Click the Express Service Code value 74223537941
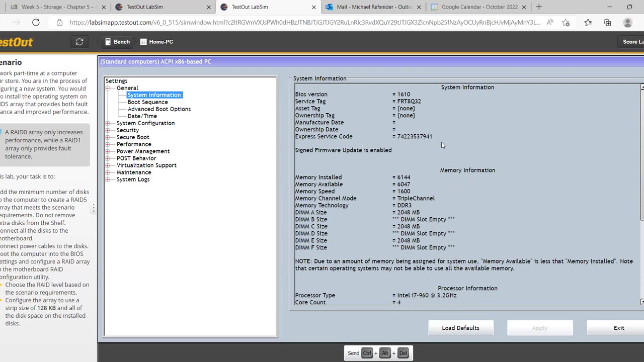 coord(415,137)
